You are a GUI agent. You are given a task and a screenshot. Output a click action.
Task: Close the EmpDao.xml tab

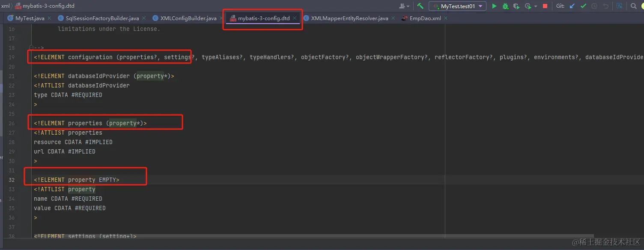coord(446,18)
